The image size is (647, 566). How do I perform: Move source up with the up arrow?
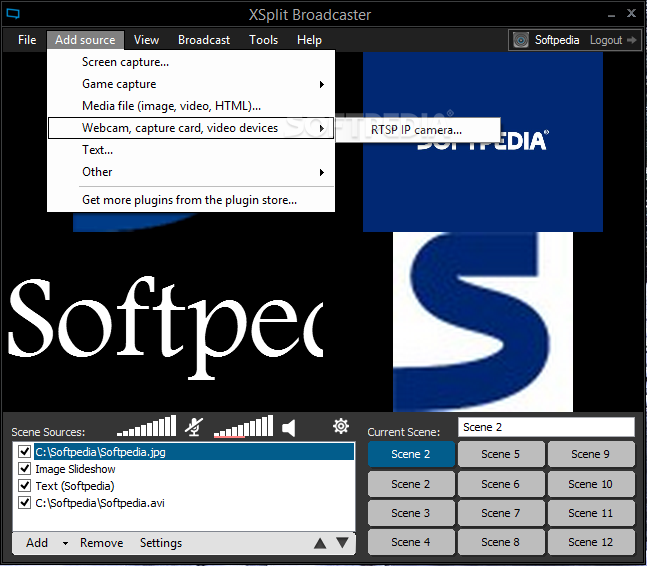coord(320,543)
